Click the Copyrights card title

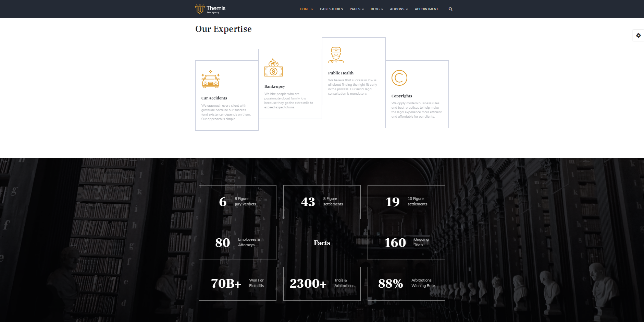[x=402, y=96]
